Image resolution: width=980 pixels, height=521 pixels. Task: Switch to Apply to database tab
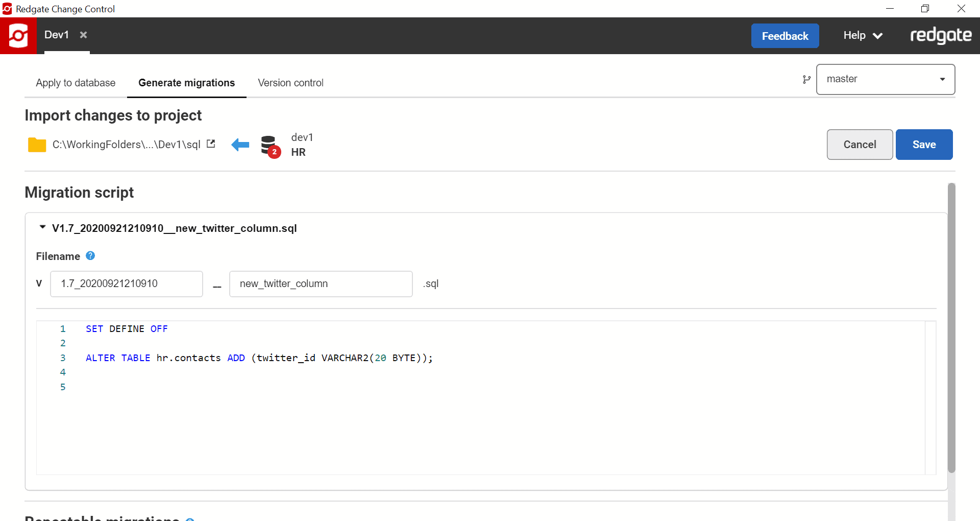click(x=76, y=83)
